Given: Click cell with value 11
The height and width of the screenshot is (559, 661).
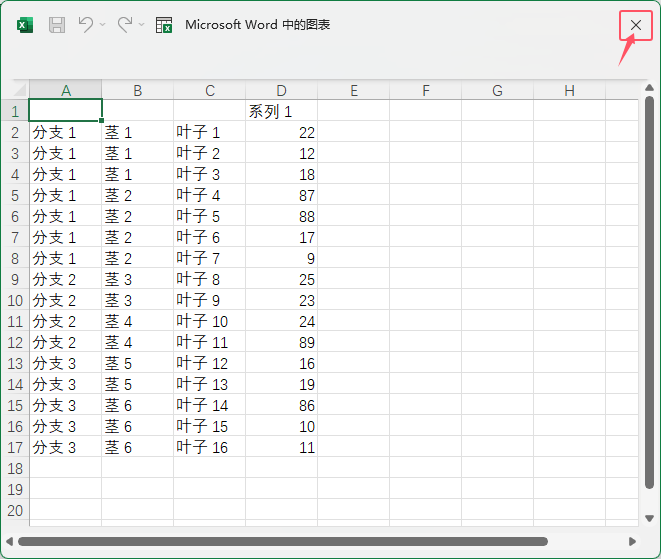Looking at the screenshot, I should click(281, 447).
